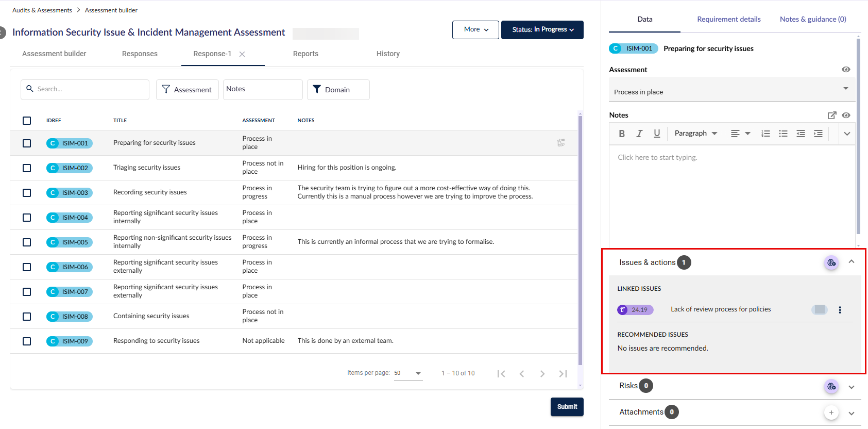The height and width of the screenshot is (429, 868).
Task: Check the ISIM-001 row checkbox
Action: pyautogui.click(x=27, y=143)
